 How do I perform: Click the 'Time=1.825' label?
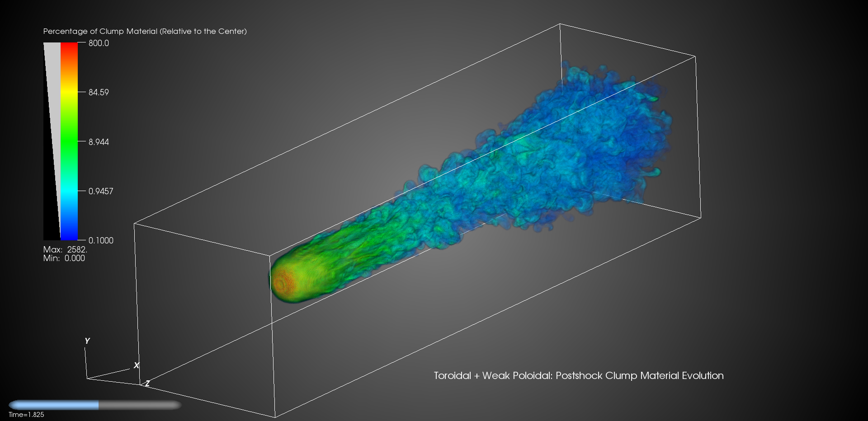click(26, 415)
